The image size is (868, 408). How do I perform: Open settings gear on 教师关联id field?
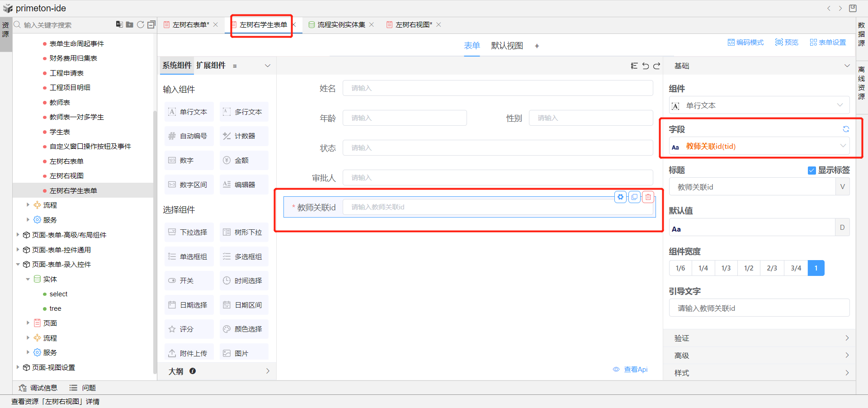click(620, 197)
